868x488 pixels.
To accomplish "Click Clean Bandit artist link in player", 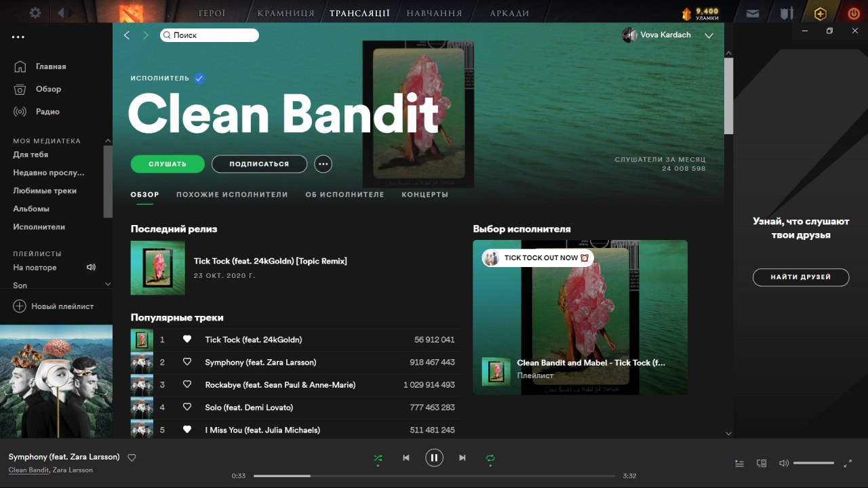I will coord(28,470).
